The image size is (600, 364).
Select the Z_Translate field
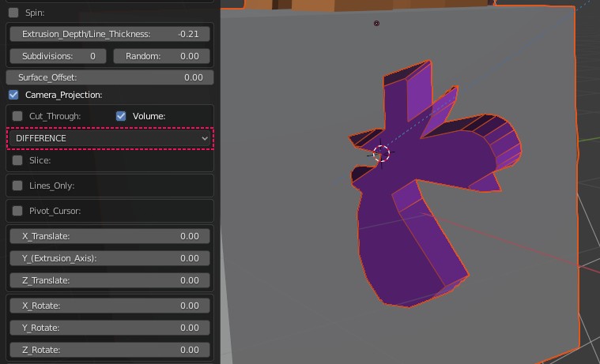point(109,280)
